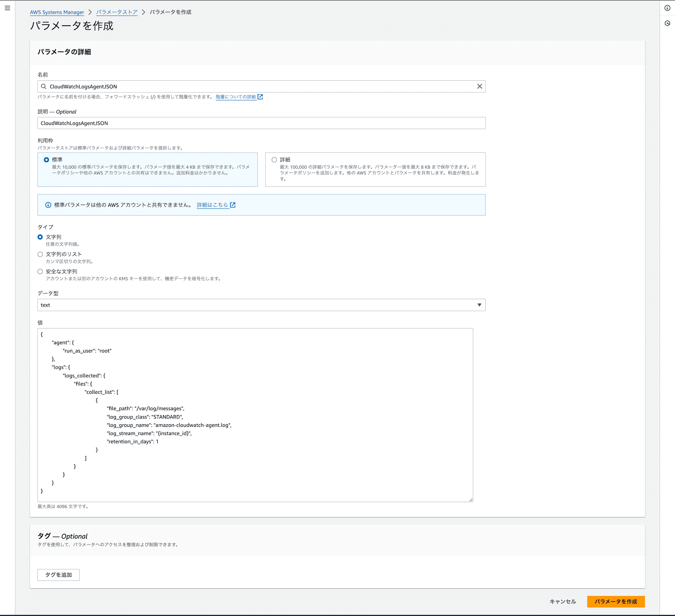675x616 pixels.
Task: Click the info icon in the blue alert
Action: (48, 205)
